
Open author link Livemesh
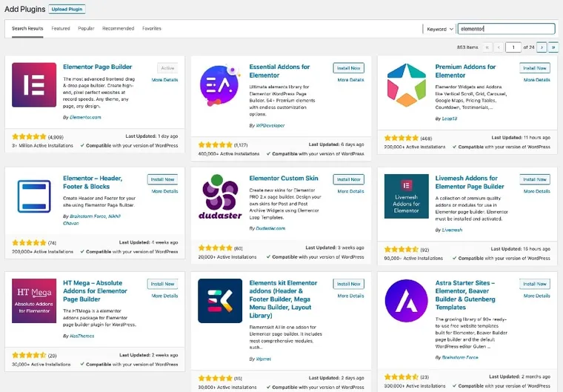click(452, 230)
